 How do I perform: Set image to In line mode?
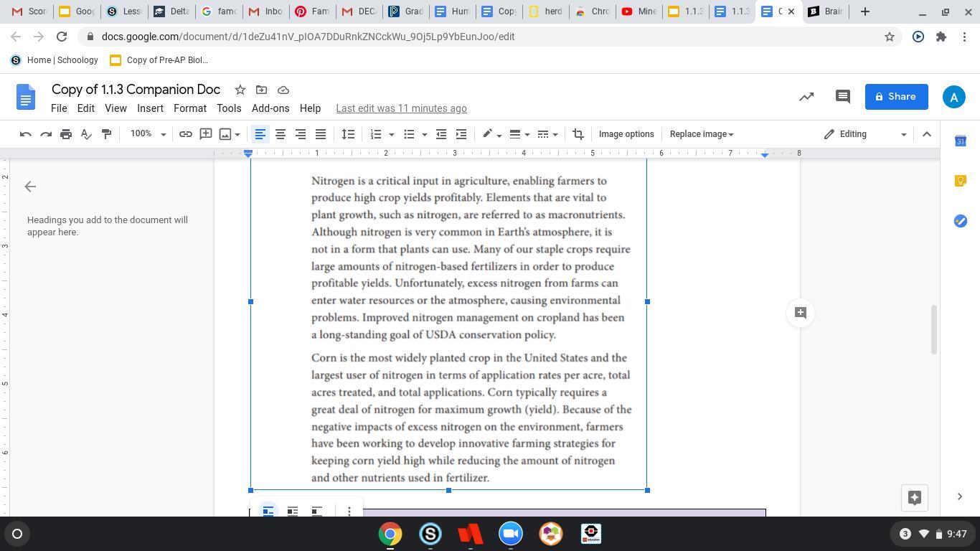point(268,511)
